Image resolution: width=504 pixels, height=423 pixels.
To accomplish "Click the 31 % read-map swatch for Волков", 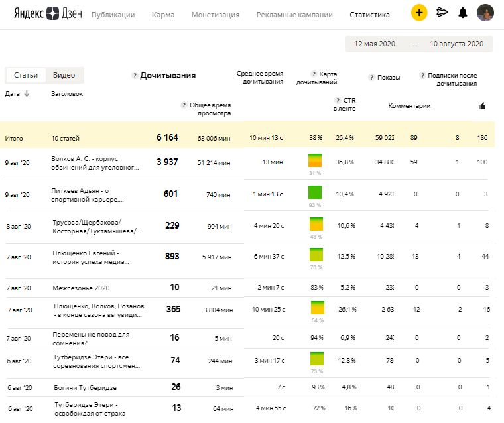I will pyautogui.click(x=315, y=160).
